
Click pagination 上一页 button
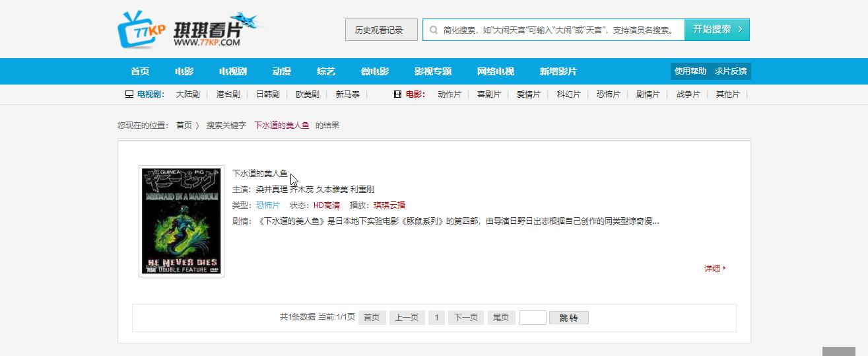coord(407,318)
